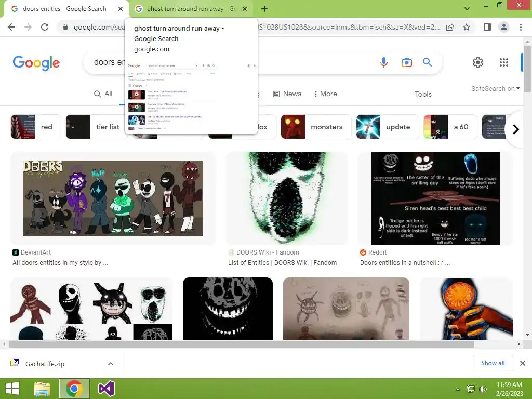Click the Chrome taskbar icon
This screenshot has height=399, width=532.
tap(74, 389)
